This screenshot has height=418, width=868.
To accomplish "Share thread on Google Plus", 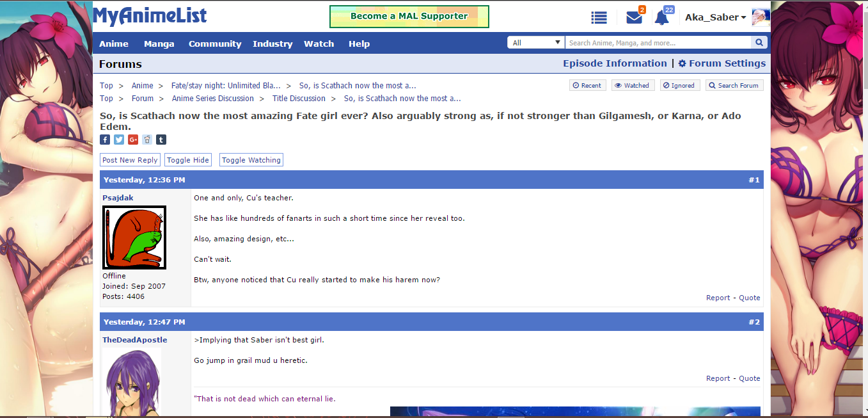I will pos(133,140).
